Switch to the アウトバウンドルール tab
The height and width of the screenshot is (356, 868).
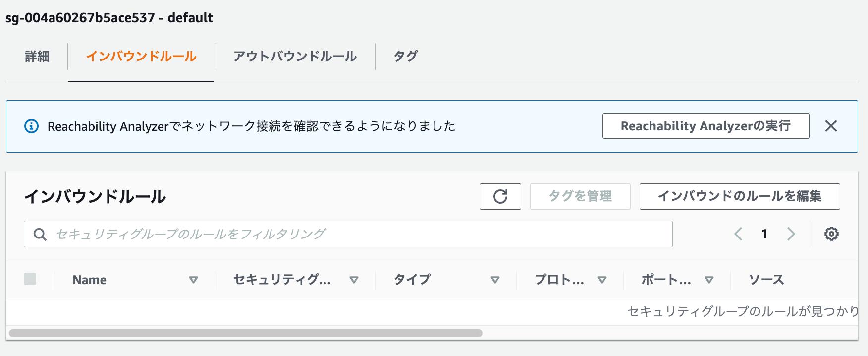click(x=295, y=57)
